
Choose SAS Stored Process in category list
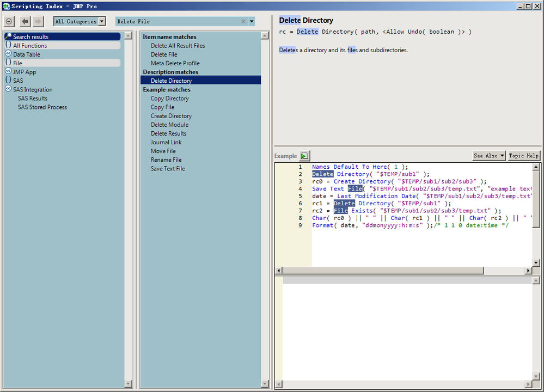tap(42, 107)
